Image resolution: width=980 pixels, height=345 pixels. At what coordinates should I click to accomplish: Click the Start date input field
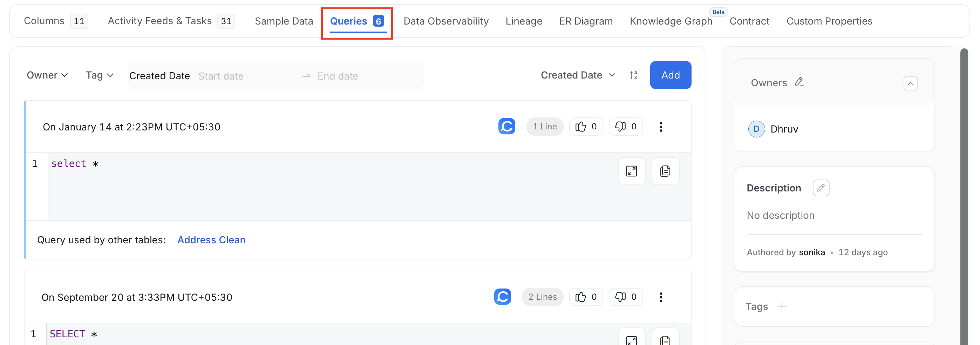(247, 76)
